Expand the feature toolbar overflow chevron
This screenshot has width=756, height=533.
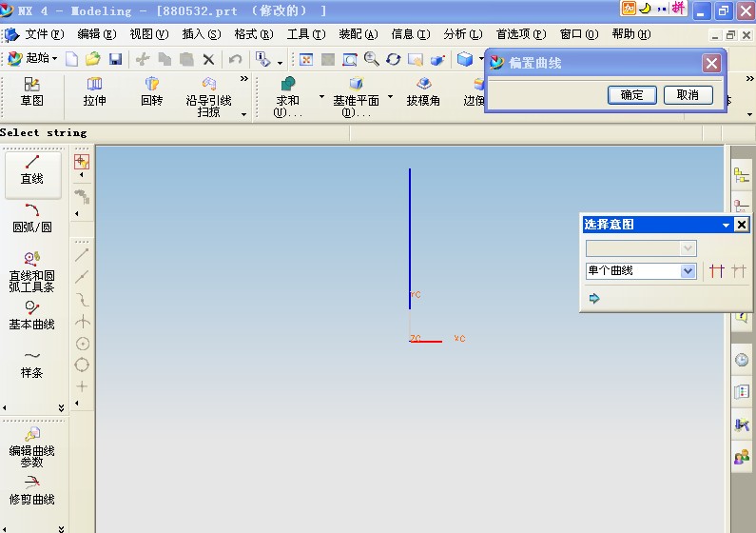pyautogui.click(x=244, y=78)
